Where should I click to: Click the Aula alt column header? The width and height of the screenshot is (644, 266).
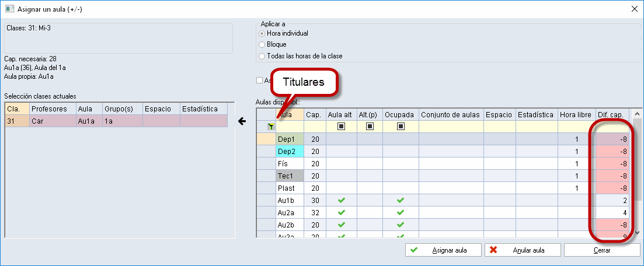coord(341,115)
